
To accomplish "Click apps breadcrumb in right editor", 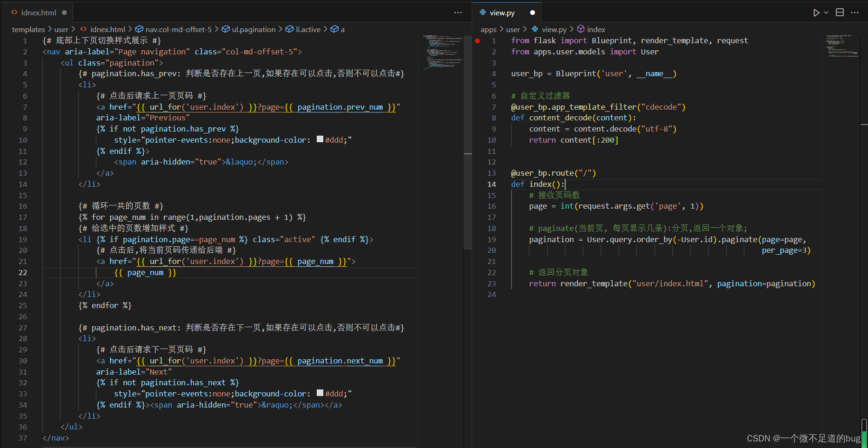I will [x=488, y=29].
